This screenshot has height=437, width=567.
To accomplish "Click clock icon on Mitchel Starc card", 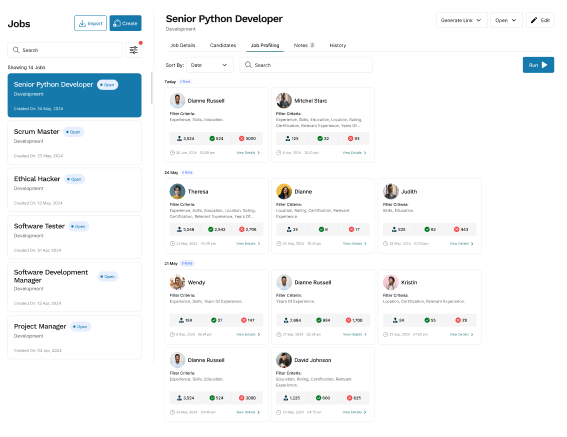I will click(279, 153).
